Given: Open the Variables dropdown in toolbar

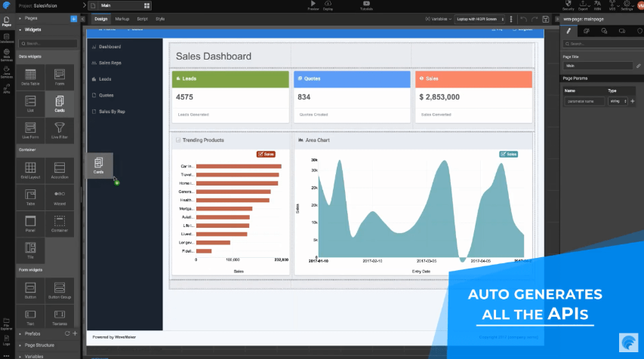Looking at the screenshot, I should coord(438,19).
